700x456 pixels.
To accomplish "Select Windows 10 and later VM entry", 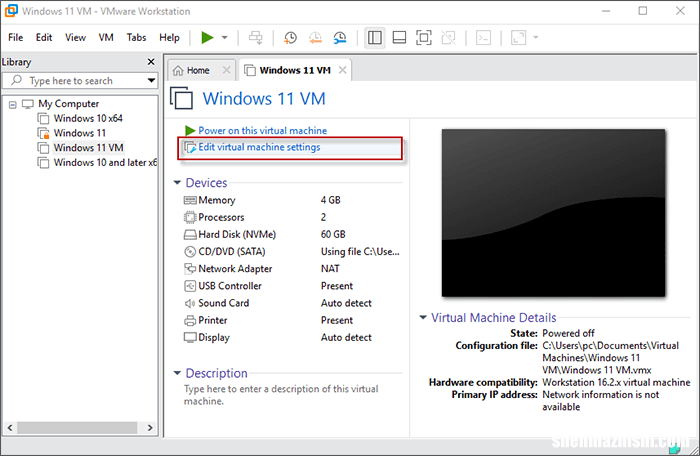I will (x=105, y=163).
